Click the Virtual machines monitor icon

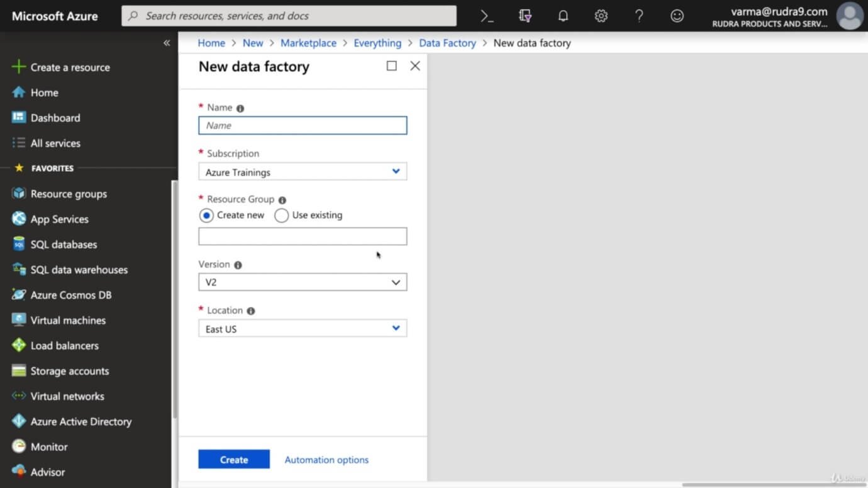click(19, 320)
